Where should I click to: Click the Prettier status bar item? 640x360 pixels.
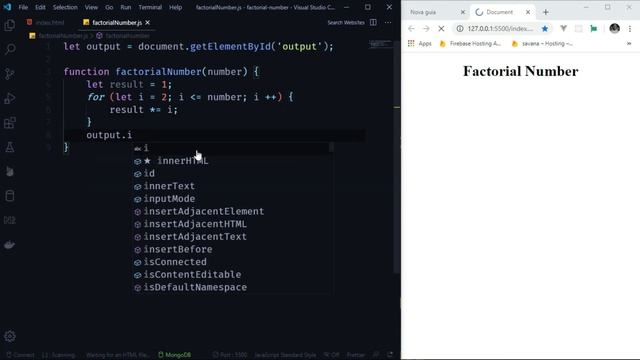356,355
